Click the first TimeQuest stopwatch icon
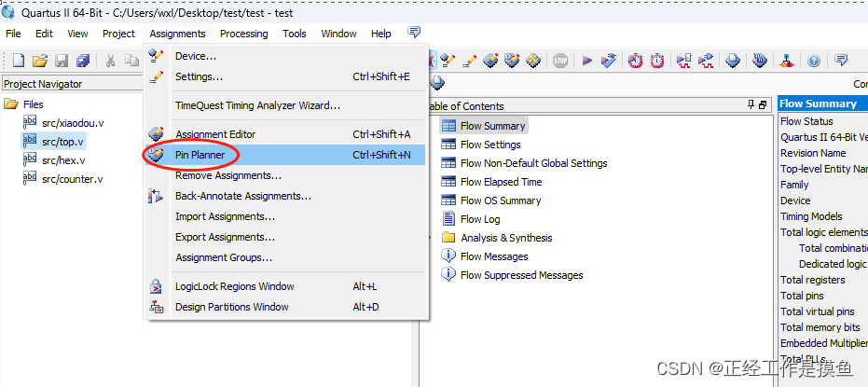This screenshot has width=868, height=387. 636,60
